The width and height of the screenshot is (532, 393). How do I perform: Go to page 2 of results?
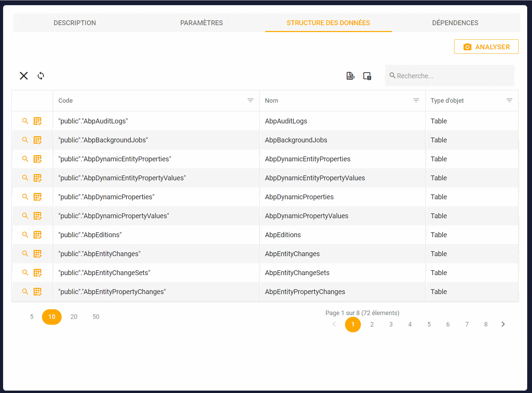tap(372, 324)
